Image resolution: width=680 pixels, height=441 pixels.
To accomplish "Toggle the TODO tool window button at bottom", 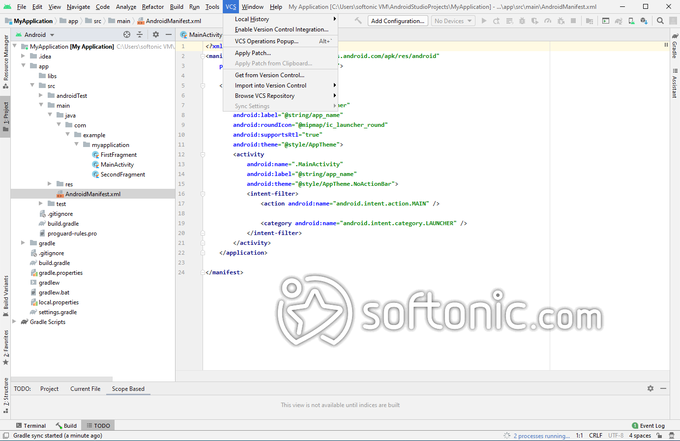I will point(98,425).
